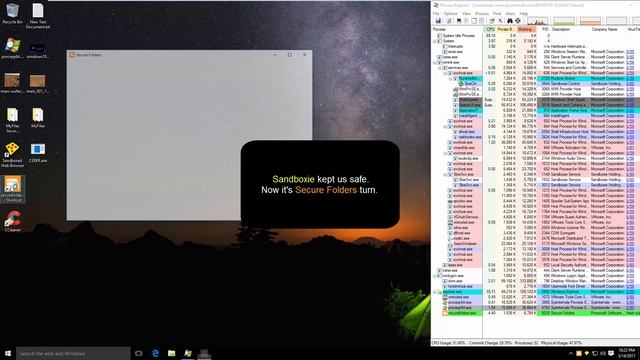
Task: Open the View menu
Action: pos(467,13)
